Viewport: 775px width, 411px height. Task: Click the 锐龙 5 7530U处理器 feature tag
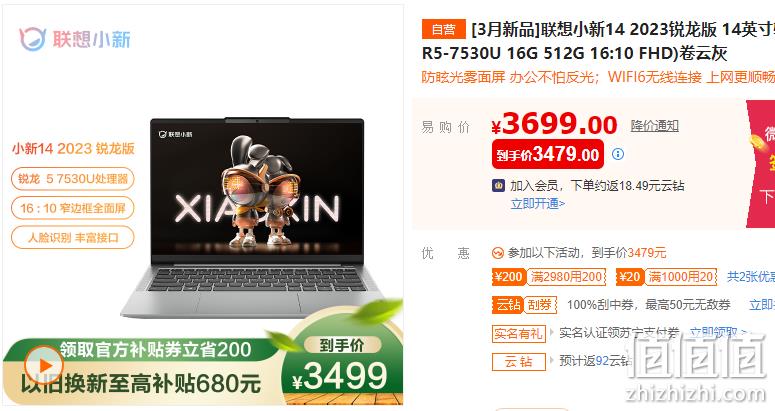pyautogui.click(x=73, y=179)
